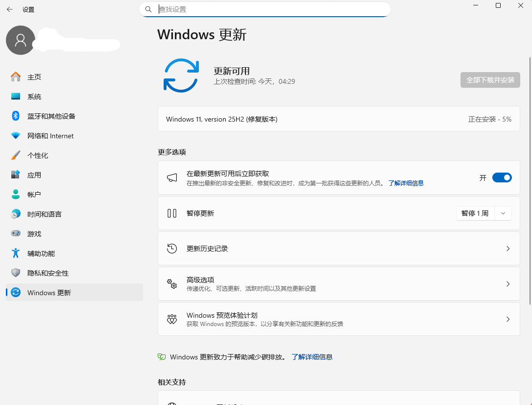Click Windows 11, version 25H2 update entry
The width and height of the screenshot is (532, 405).
pyautogui.click(x=339, y=119)
